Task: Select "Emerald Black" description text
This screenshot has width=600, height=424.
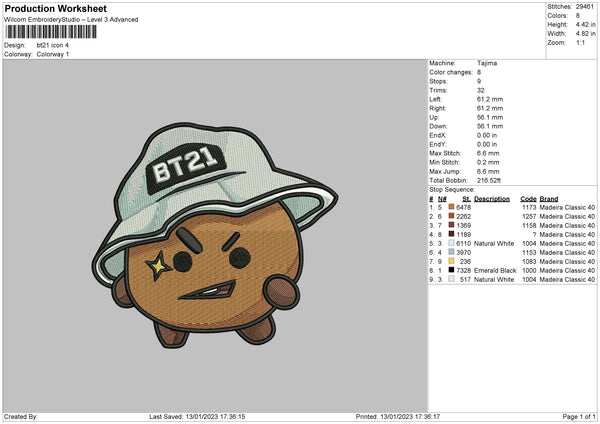Action: (495, 270)
